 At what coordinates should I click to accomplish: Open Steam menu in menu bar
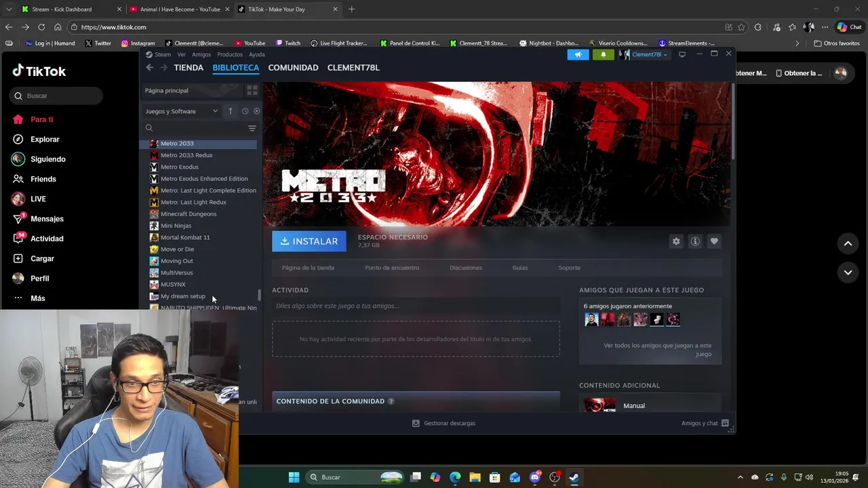point(163,55)
